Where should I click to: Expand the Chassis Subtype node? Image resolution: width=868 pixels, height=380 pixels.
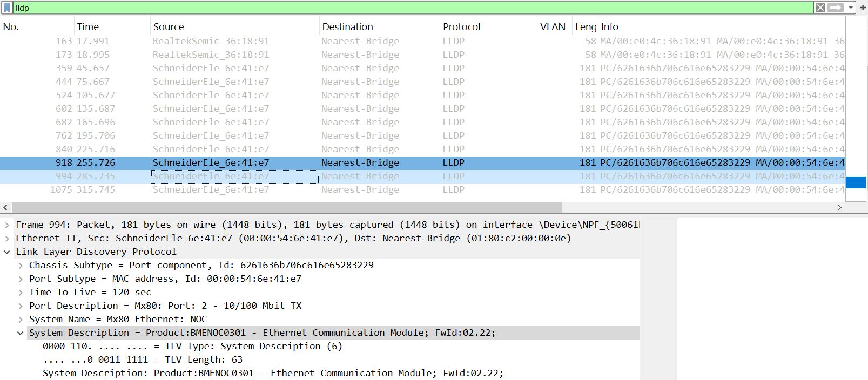(x=21, y=265)
